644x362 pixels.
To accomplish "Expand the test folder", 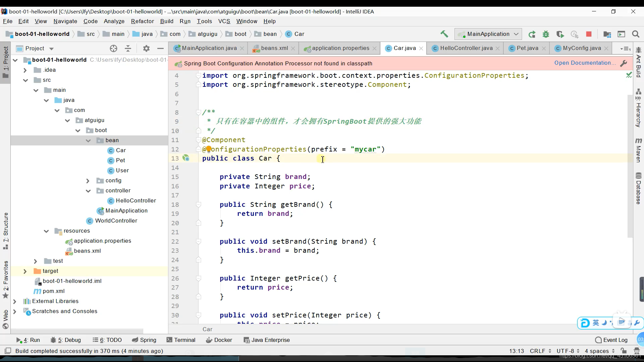I will coord(35,261).
